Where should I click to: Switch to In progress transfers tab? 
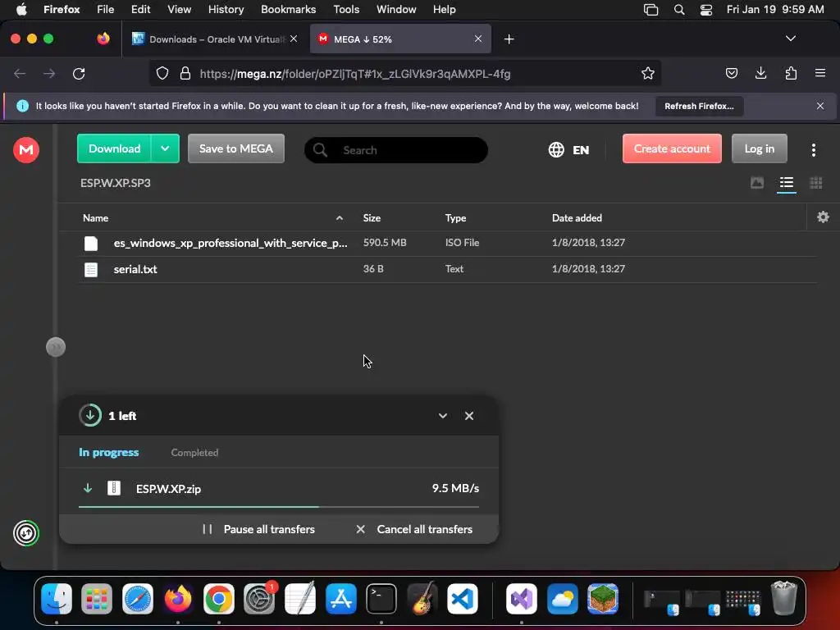(x=109, y=452)
